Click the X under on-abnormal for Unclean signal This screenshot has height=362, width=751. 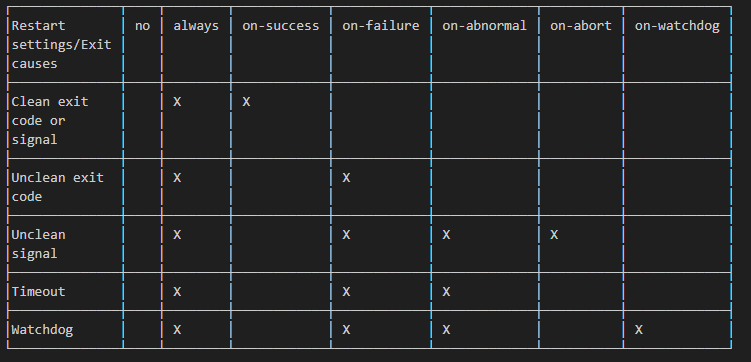(x=446, y=235)
